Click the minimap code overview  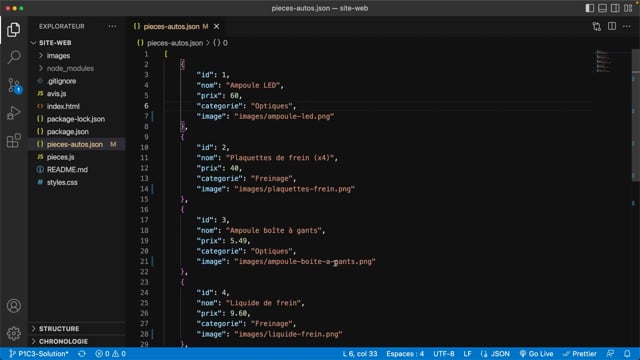coord(603,62)
